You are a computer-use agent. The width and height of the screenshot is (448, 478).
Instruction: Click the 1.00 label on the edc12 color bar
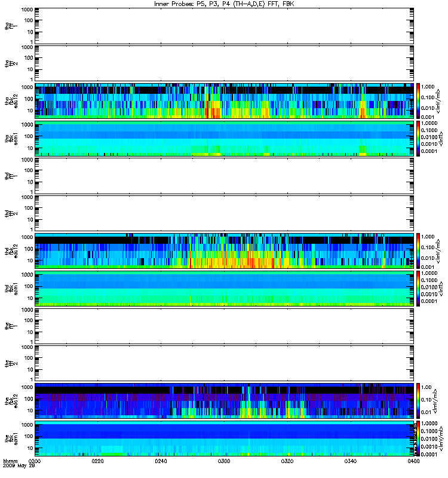point(426,387)
